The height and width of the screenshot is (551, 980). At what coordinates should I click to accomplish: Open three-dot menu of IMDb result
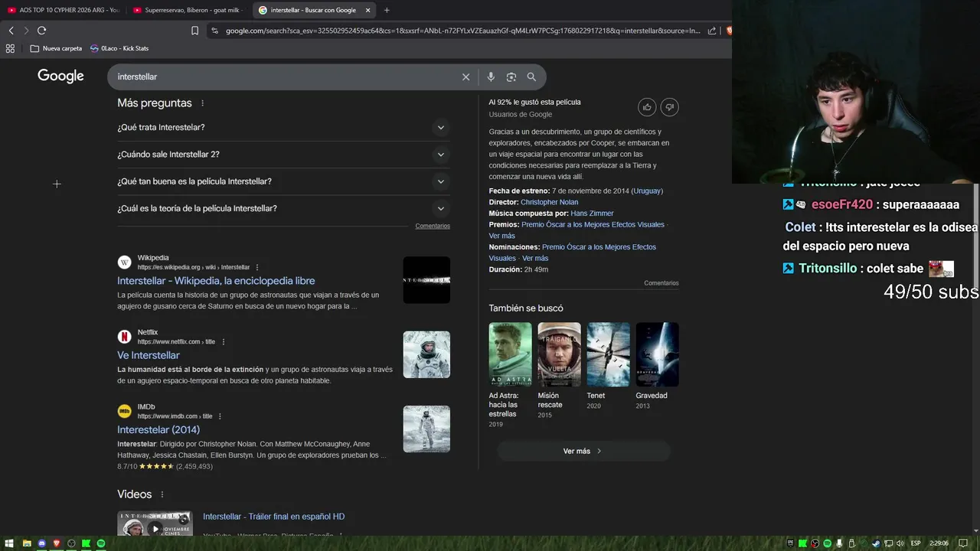pos(220,416)
